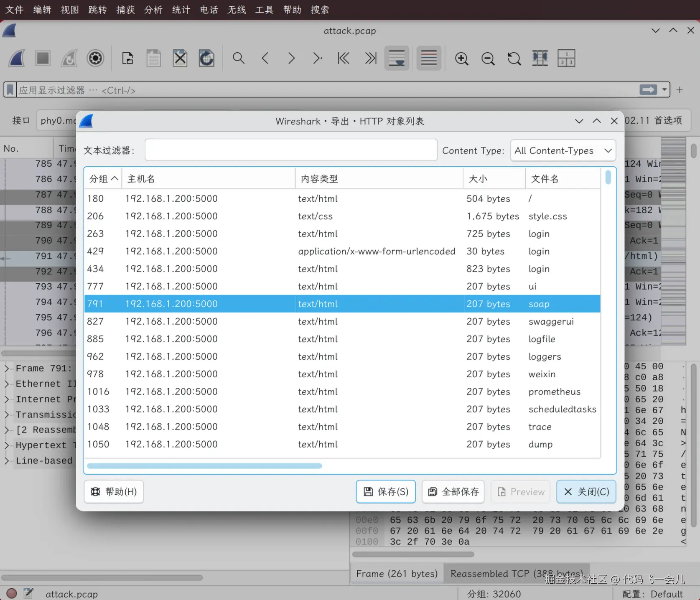Click the resize columns icon
The height and width of the screenshot is (600, 700).
pyautogui.click(x=540, y=58)
